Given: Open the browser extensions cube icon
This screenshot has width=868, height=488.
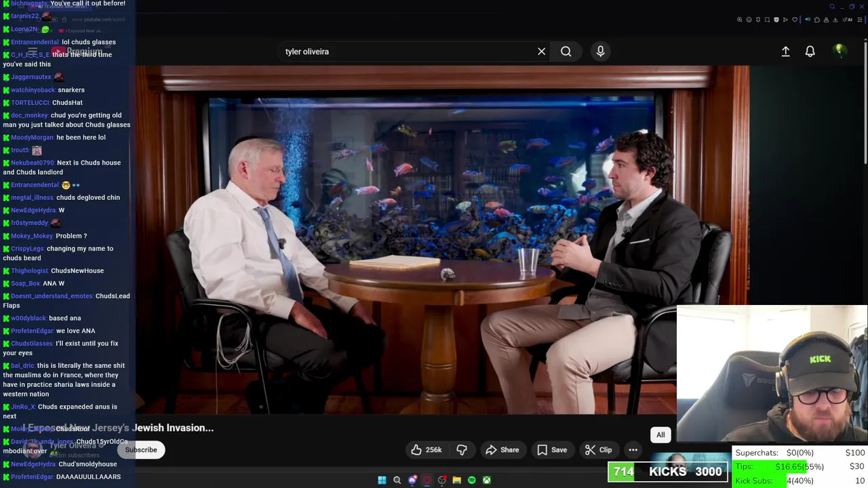Looking at the screenshot, I should coord(817,20).
